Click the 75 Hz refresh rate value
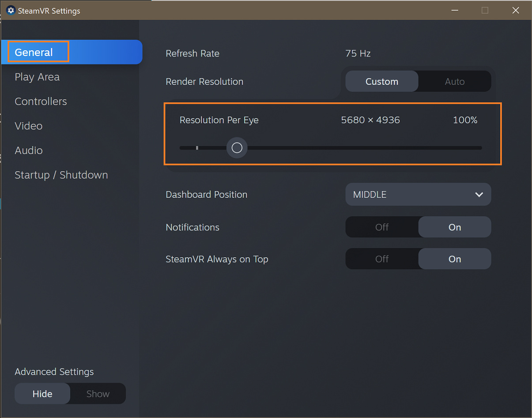 [x=358, y=53]
